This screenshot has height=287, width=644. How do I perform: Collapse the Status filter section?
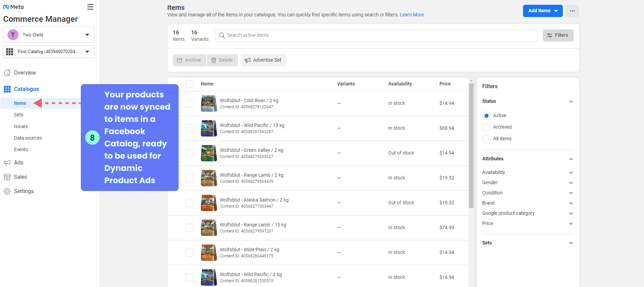click(571, 101)
